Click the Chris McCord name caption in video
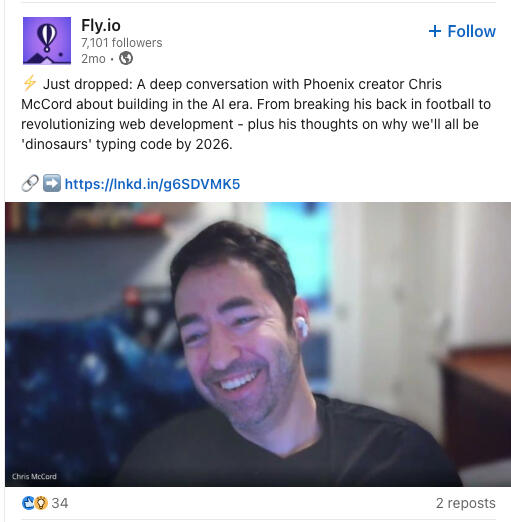Screen dimensions: 511x522 pos(34,476)
